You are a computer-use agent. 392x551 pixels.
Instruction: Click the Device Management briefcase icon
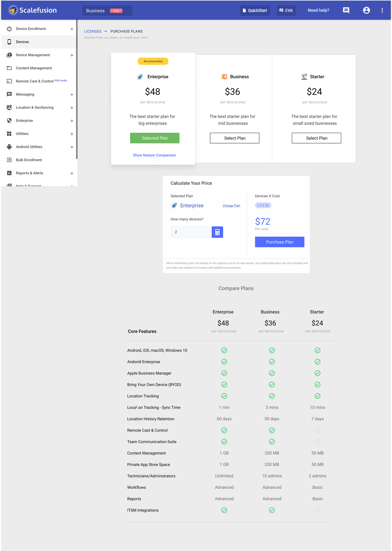(x=9, y=55)
